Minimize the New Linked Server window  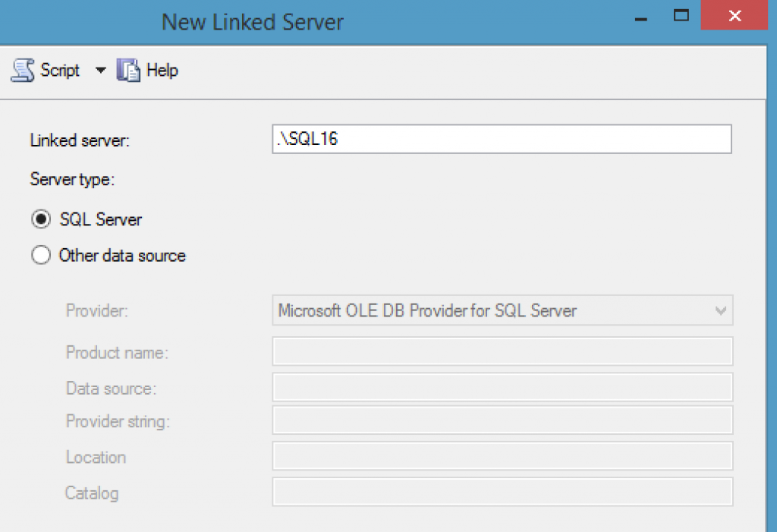point(641,17)
